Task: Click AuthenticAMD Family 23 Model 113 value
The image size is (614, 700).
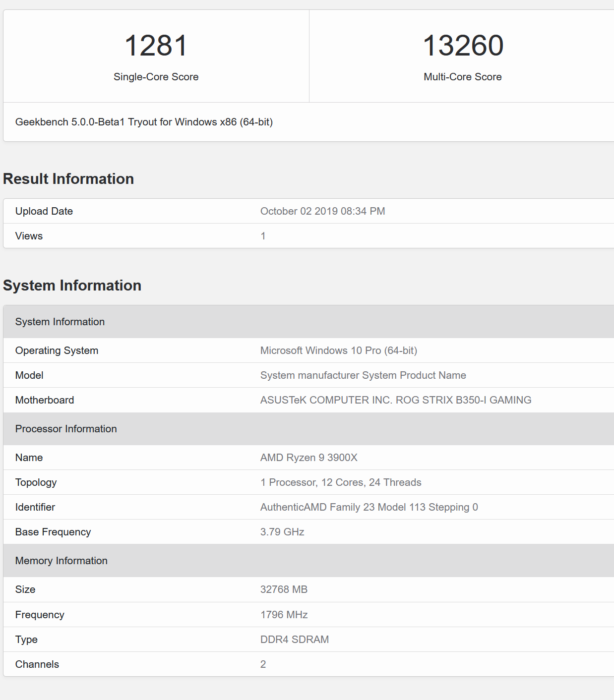Action: 369,507
